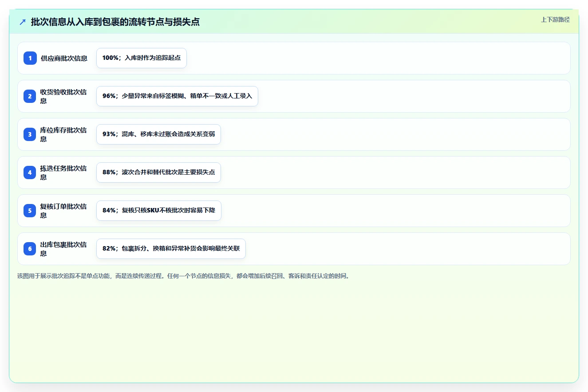Click step number badge 2
588x392 pixels.
tap(30, 96)
